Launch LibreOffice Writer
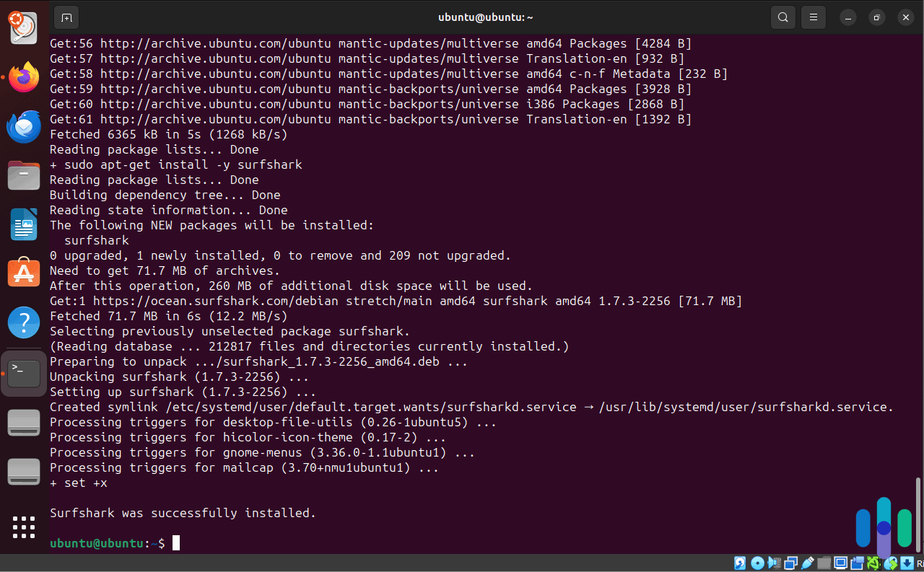This screenshot has height=572, width=924. (x=24, y=224)
